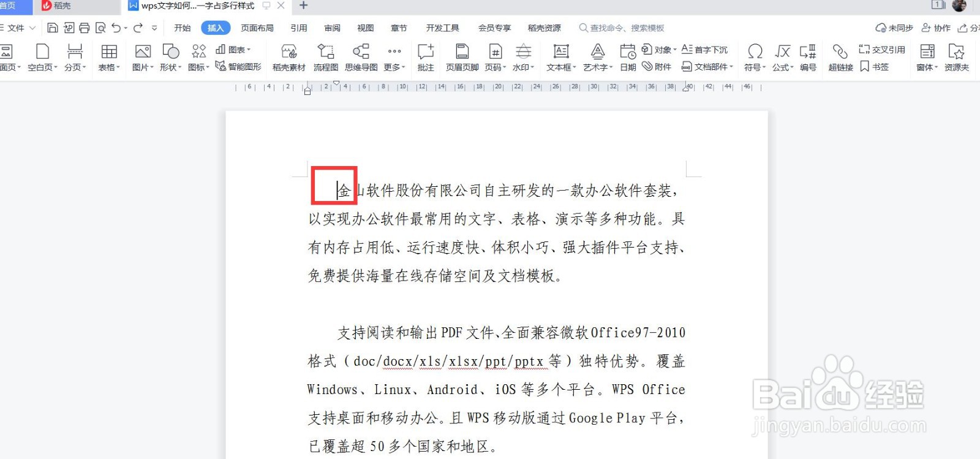The image size is (980, 459).
Task: Open the Chapter tab
Action: pyautogui.click(x=399, y=28)
